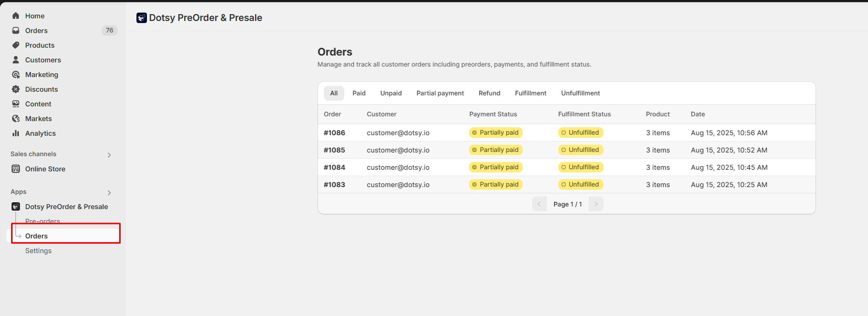Go to previous page of orders
Viewport: 868px width, 316px height.
539,204
